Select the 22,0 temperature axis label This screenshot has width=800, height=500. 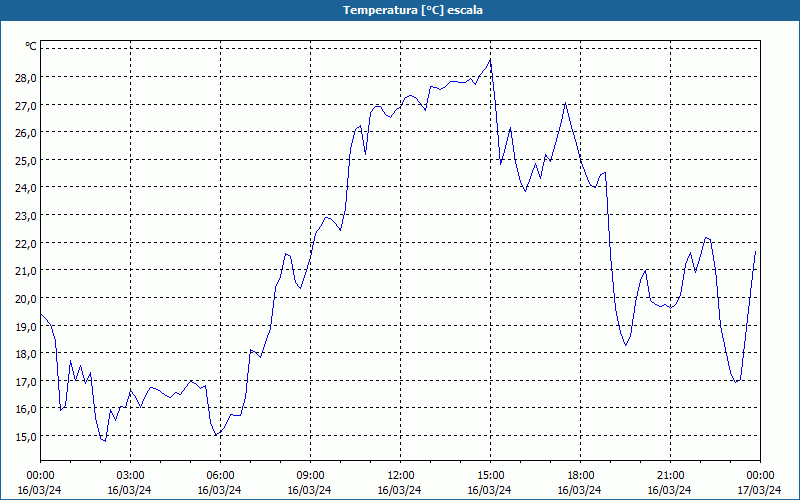tap(25, 243)
